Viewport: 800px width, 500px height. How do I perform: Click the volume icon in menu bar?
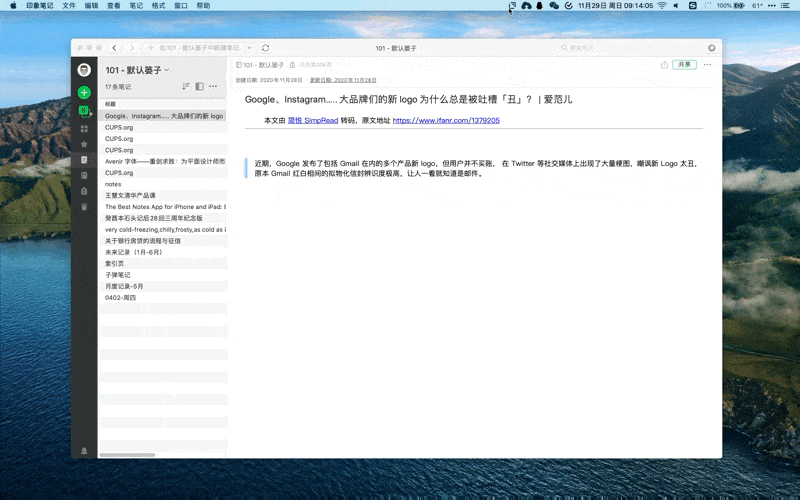(676, 6)
